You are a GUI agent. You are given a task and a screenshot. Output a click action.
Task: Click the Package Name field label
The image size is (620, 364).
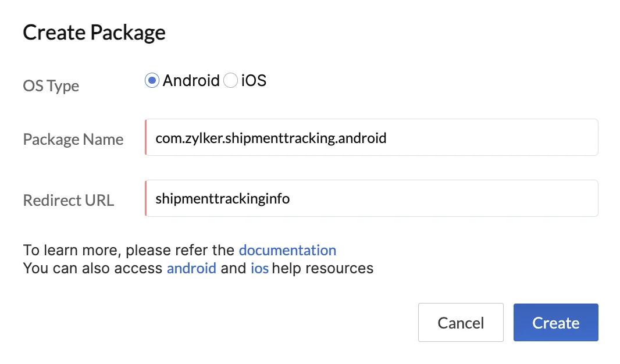pyautogui.click(x=73, y=139)
